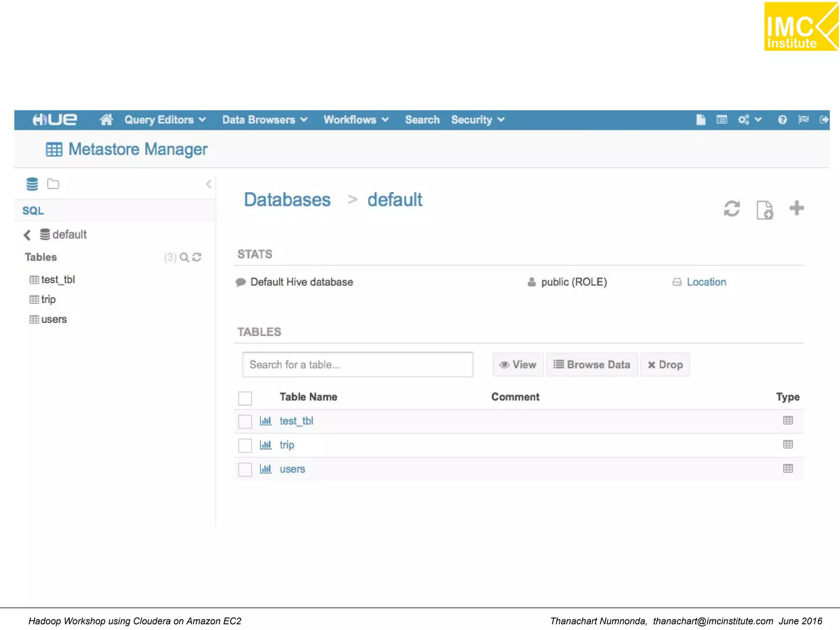The image size is (840, 630).
Task: Collapse the left assist panel
Action: [x=208, y=184]
